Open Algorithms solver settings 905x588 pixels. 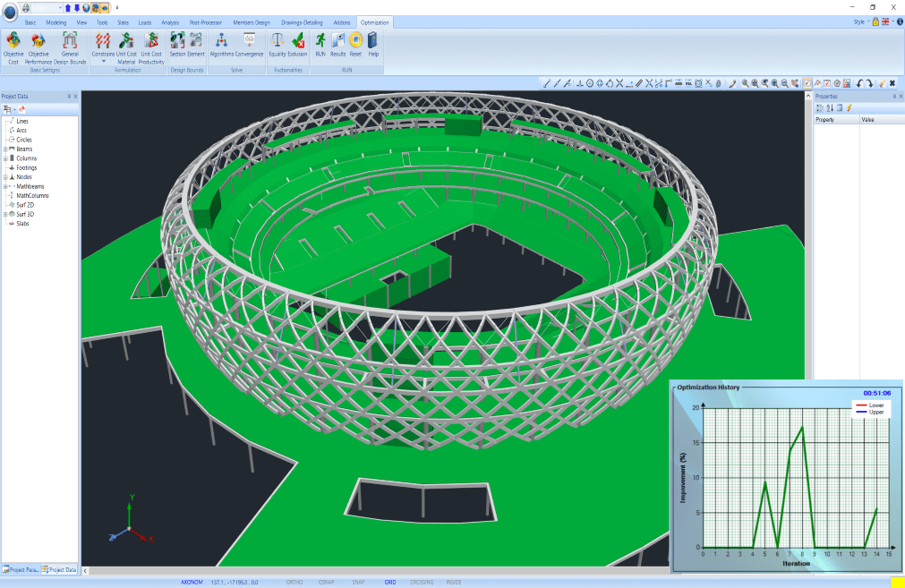click(x=221, y=45)
